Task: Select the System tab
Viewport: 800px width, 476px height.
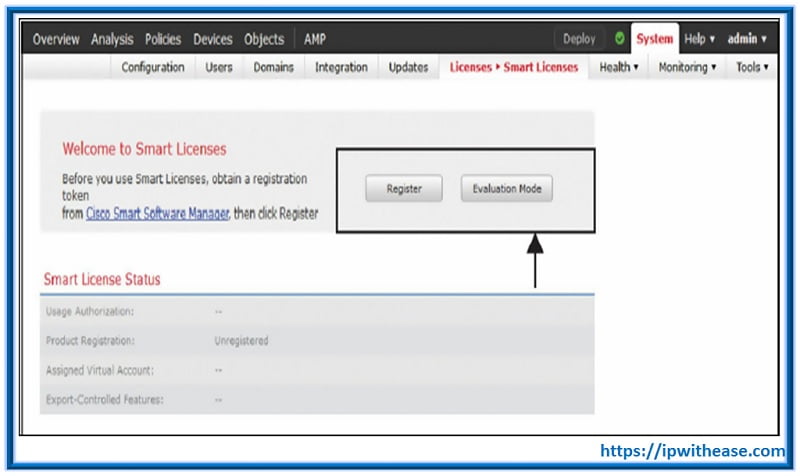Action: pyautogui.click(x=655, y=39)
